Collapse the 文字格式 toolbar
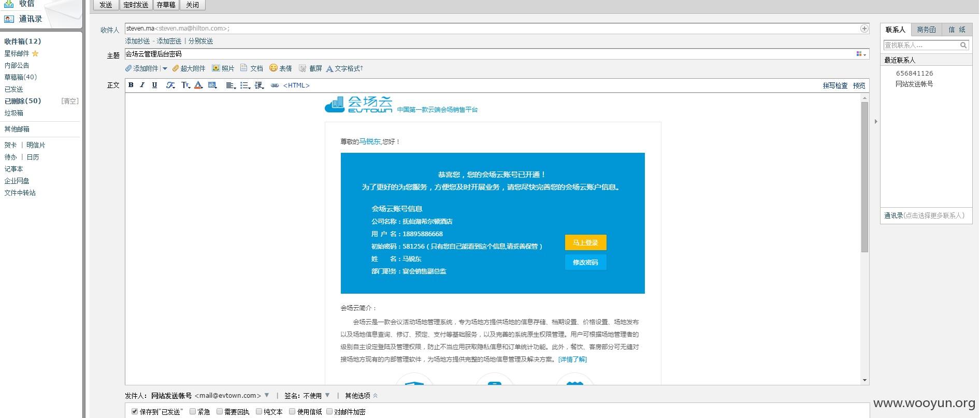980x418 pixels. (x=344, y=68)
